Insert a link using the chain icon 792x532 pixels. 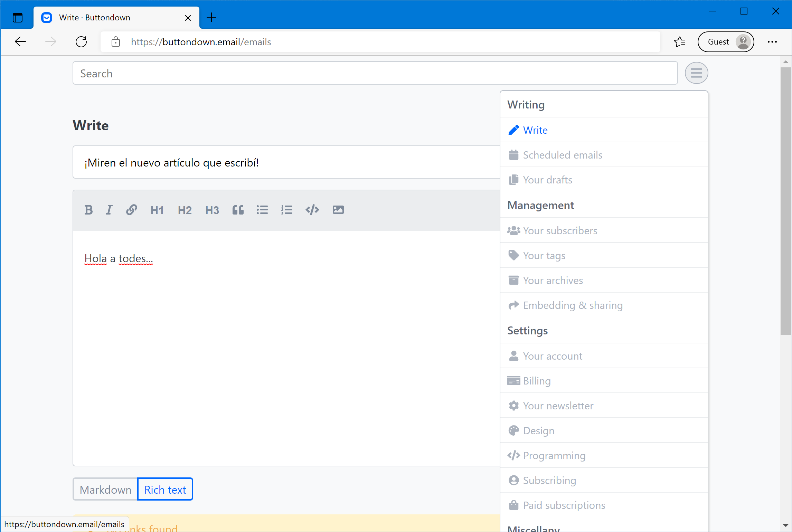tap(131, 210)
